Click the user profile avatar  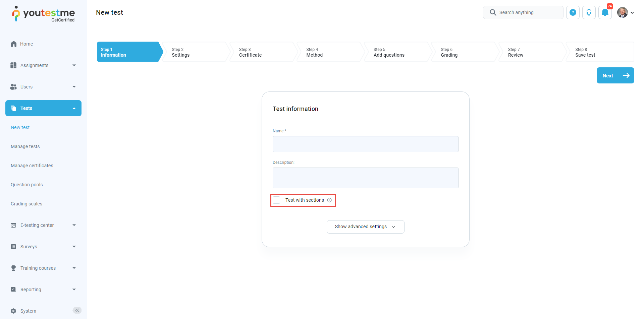623,12
